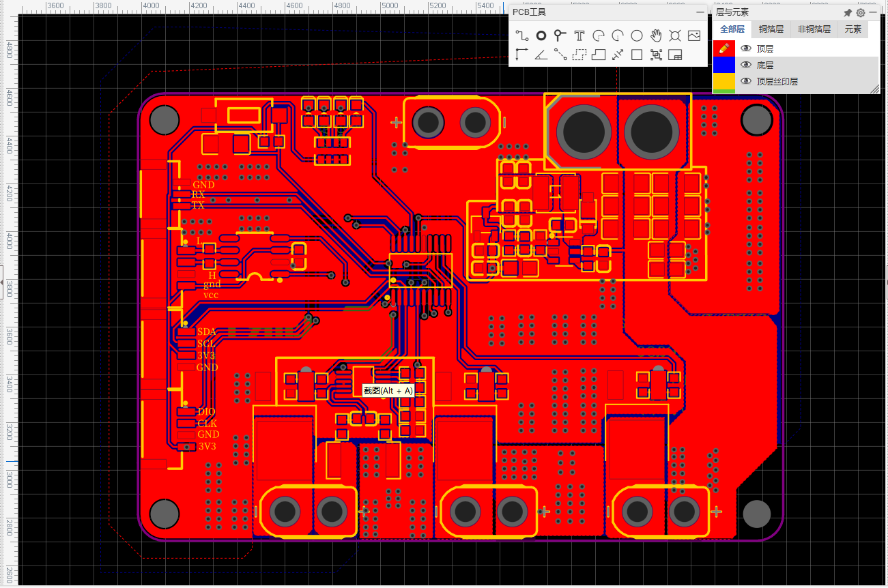Open the 非铜箔层 tab
This screenshot has height=588, width=888.
click(814, 29)
